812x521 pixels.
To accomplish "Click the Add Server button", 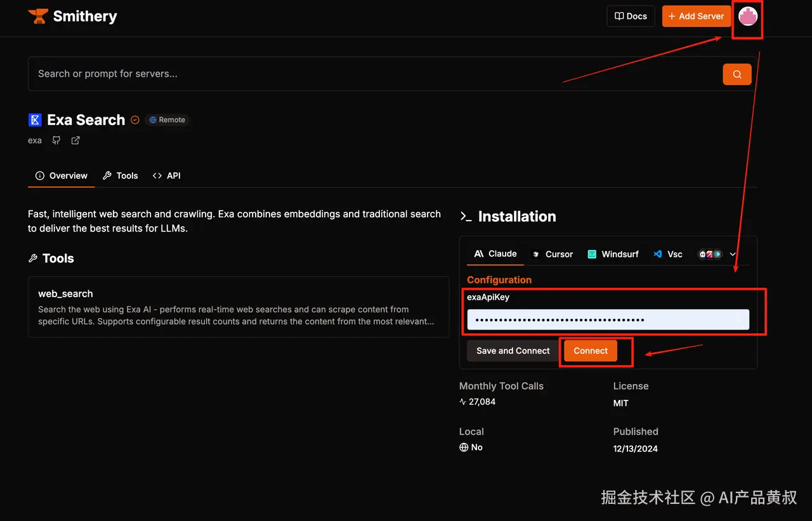I will pos(696,16).
